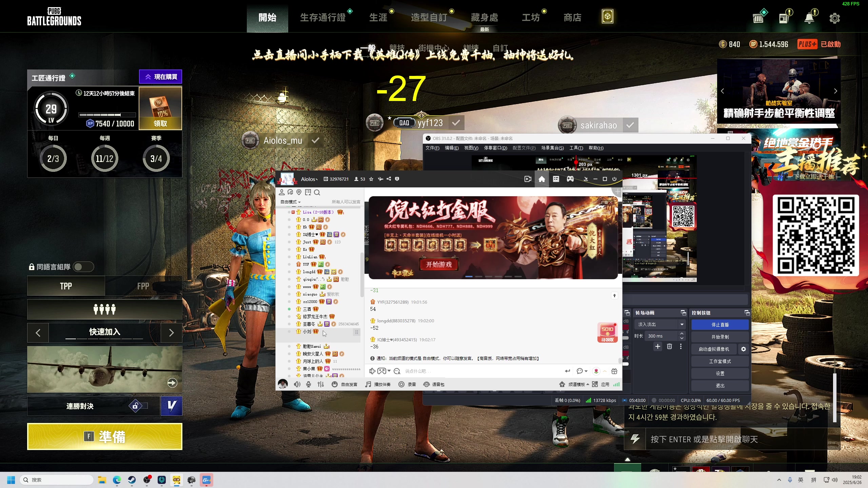Select FPP perspective mode
The height and width of the screenshot is (488, 868).
(x=143, y=286)
